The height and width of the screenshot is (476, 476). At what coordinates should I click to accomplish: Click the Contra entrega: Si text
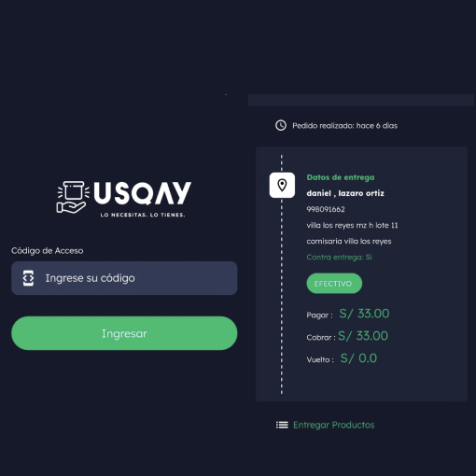point(339,257)
